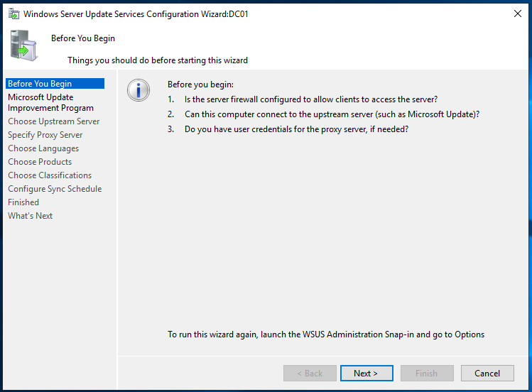
Task: Select Specify Proxy Server step
Action: pyautogui.click(x=45, y=135)
